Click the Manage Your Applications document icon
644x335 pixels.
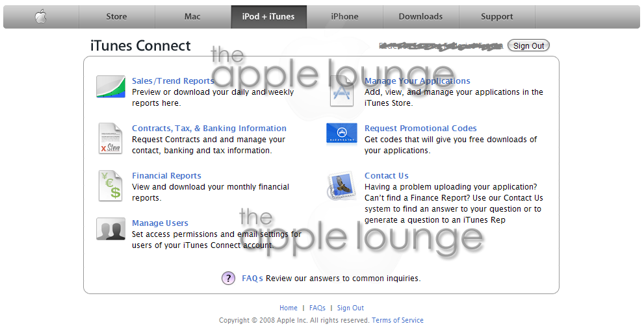342,91
